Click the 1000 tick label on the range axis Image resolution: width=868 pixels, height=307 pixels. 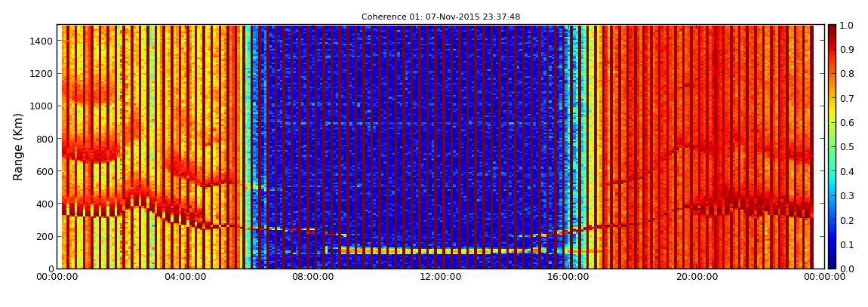coord(40,106)
